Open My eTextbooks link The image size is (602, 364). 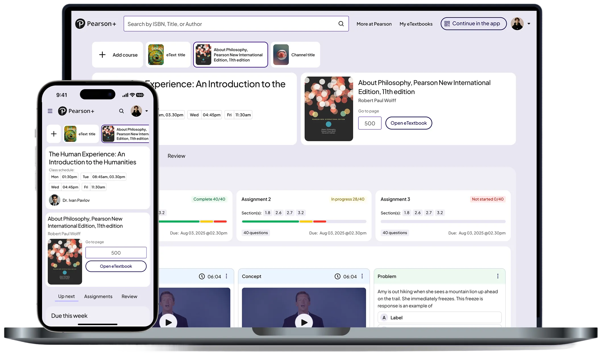tap(416, 24)
